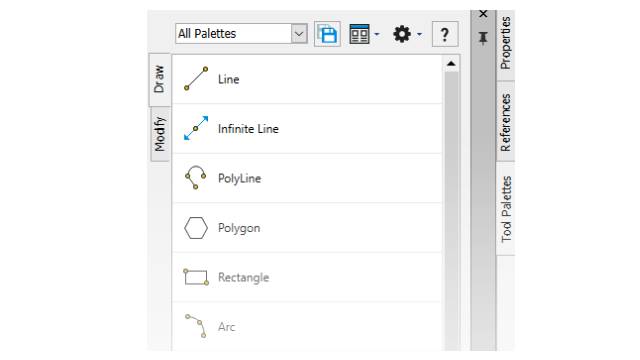This screenshot has height=360, width=640.
Task: Click the Infinite Line text label
Action: point(248,129)
